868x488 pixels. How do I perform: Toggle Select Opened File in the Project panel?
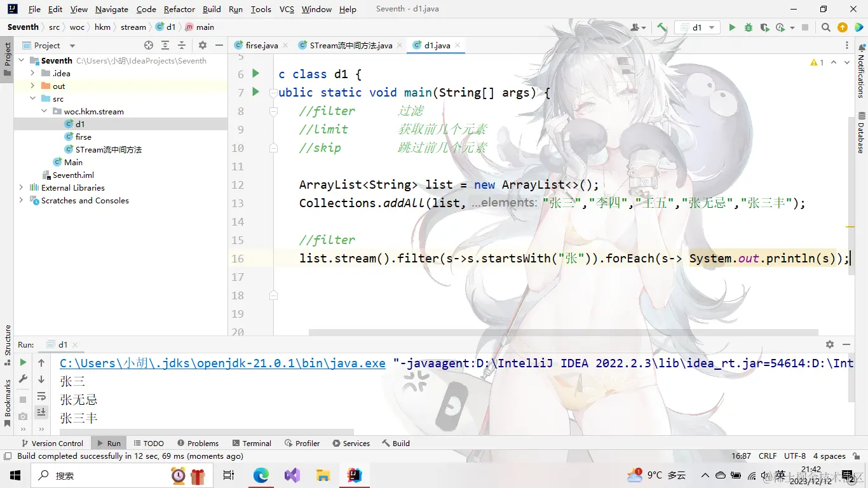(x=149, y=45)
